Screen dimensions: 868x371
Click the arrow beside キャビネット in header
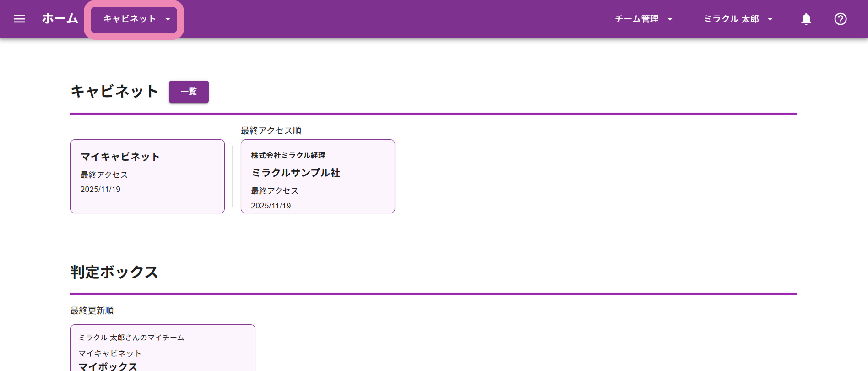coord(168,19)
